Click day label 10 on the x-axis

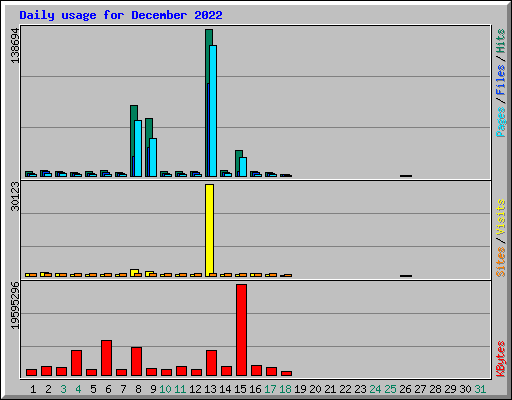(165, 389)
